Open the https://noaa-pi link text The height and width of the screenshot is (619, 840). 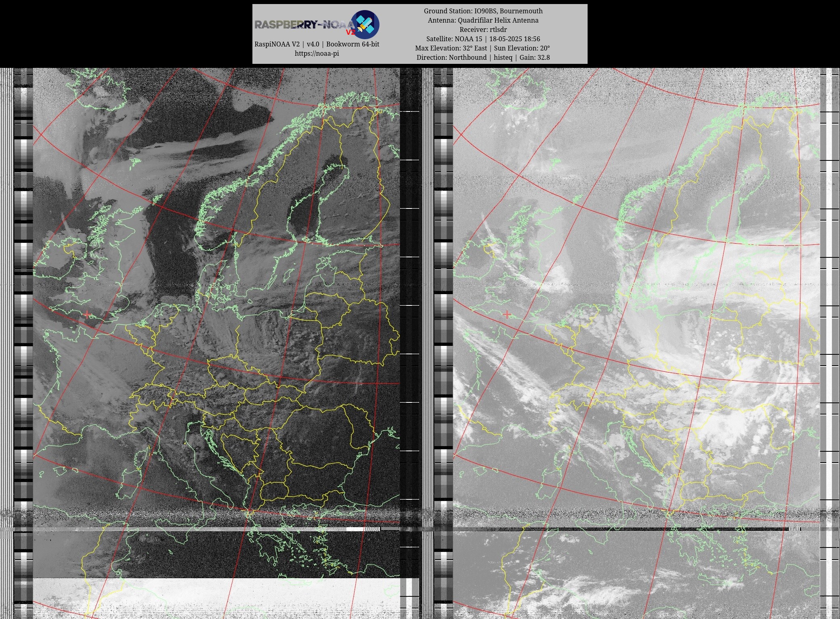click(x=317, y=53)
